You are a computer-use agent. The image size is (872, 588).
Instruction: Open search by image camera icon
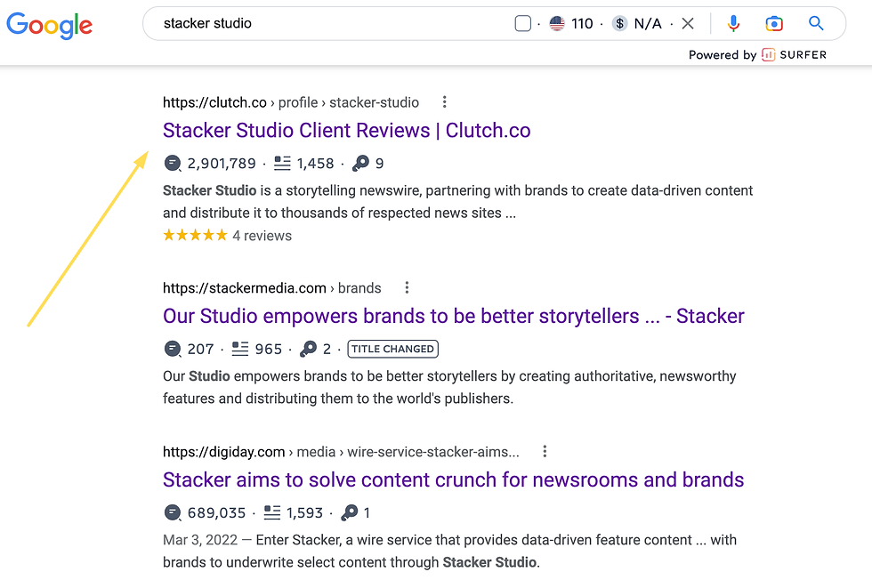(774, 23)
